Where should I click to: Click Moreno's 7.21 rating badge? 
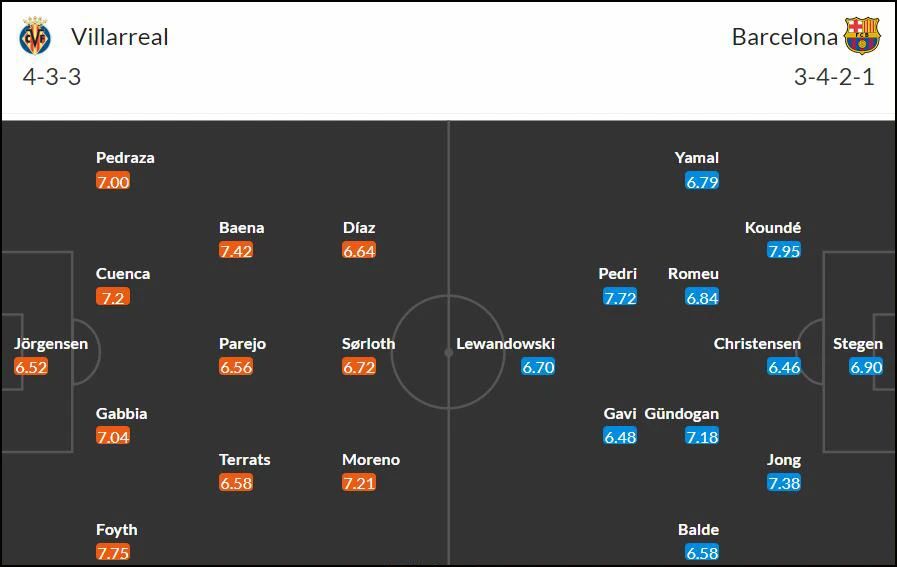click(x=359, y=483)
